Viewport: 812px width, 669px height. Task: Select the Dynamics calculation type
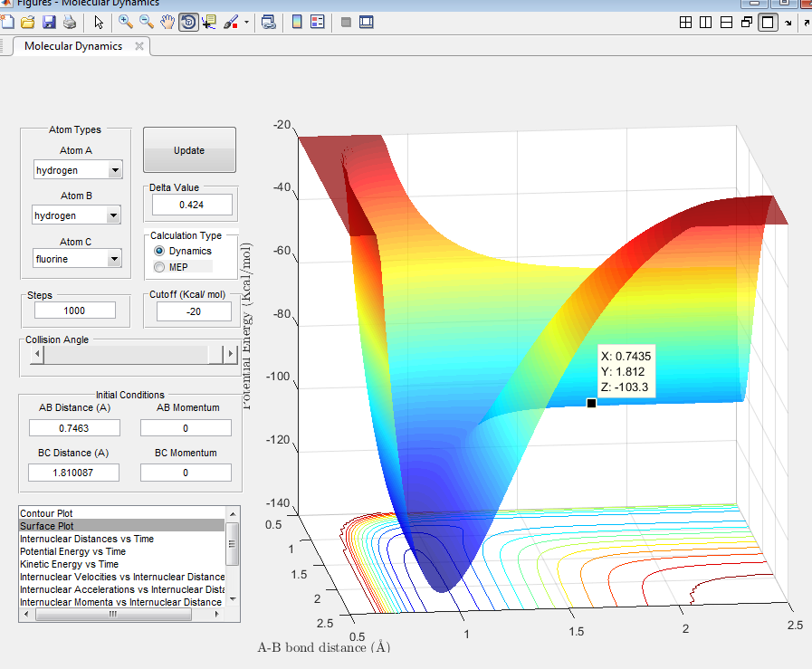[160, 251]
